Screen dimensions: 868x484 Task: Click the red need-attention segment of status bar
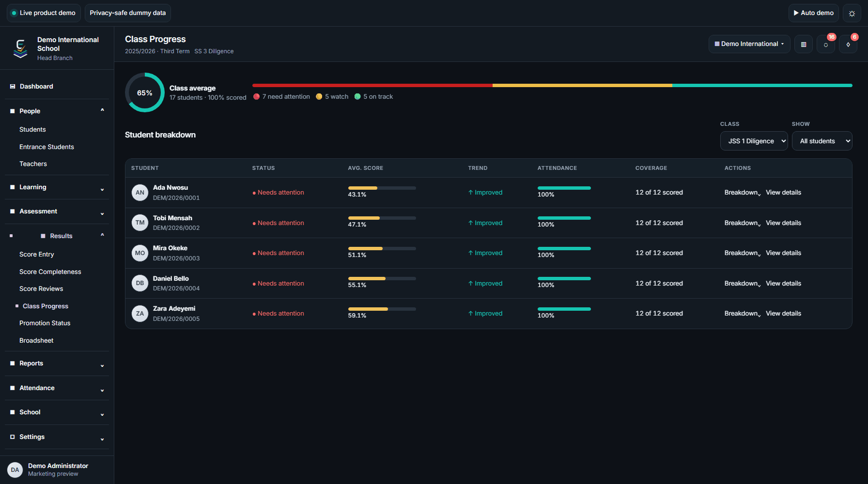pos(372,86)
